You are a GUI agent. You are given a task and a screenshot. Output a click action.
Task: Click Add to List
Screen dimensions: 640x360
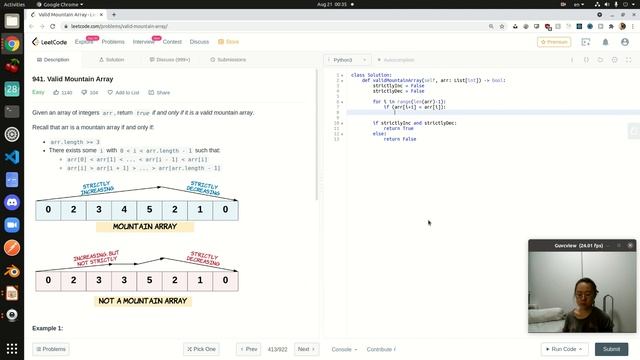click(x=123, y=93)
